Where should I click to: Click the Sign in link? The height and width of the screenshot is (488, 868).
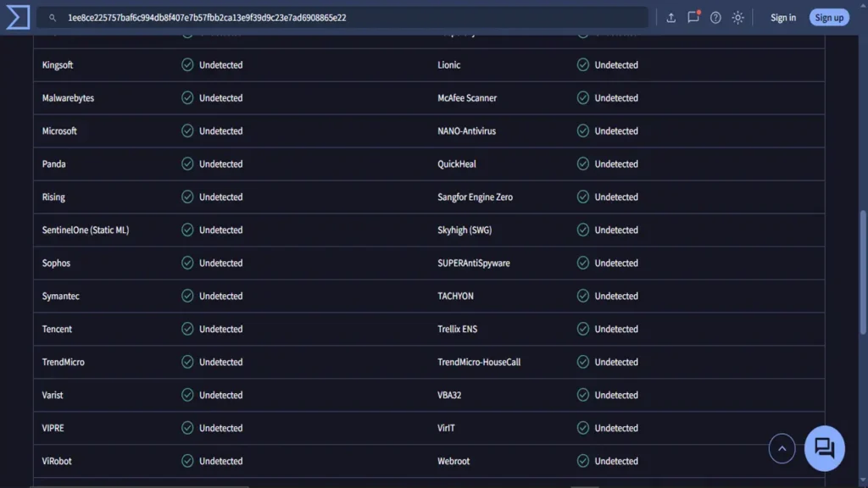point(782,18)
